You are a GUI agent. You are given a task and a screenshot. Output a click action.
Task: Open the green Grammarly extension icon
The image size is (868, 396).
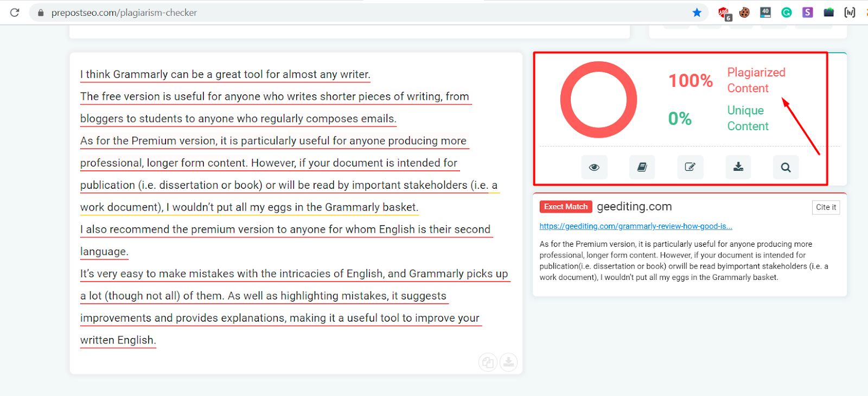pyautogui.click(x=787, y=12)
